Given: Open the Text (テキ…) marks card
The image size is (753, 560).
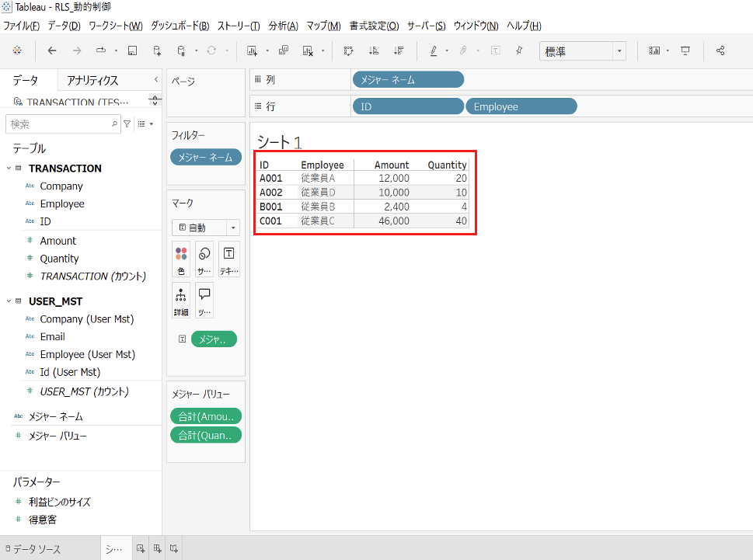Looking at the screenshot, I should point(229,259).
